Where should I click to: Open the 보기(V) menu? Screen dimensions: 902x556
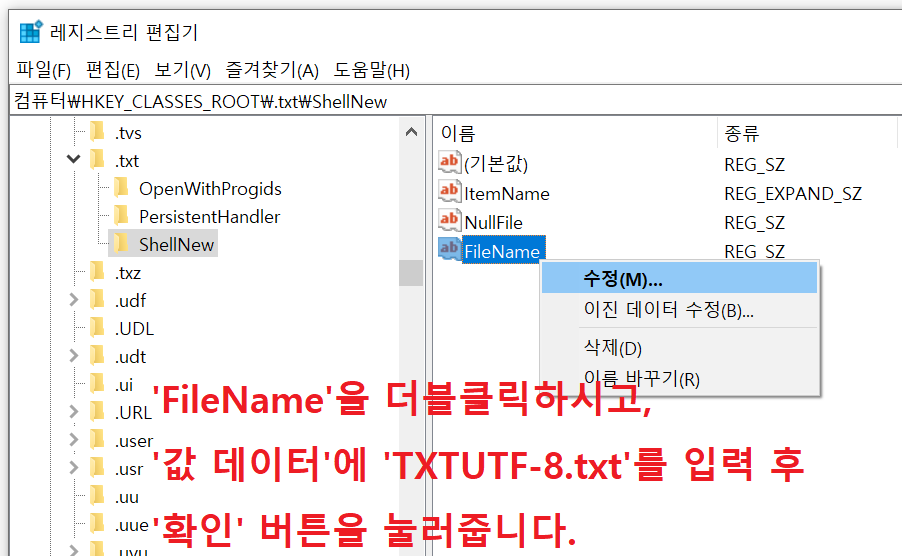(x=182, y=70)
